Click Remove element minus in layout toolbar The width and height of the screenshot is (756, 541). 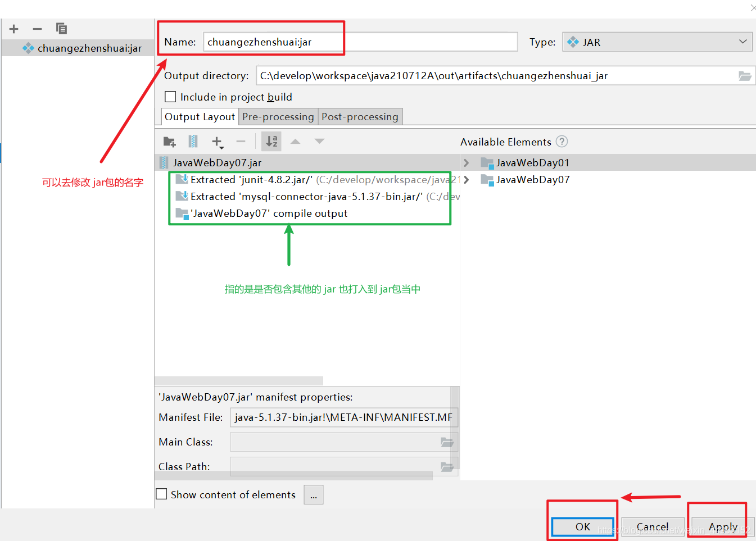[241, 142]
